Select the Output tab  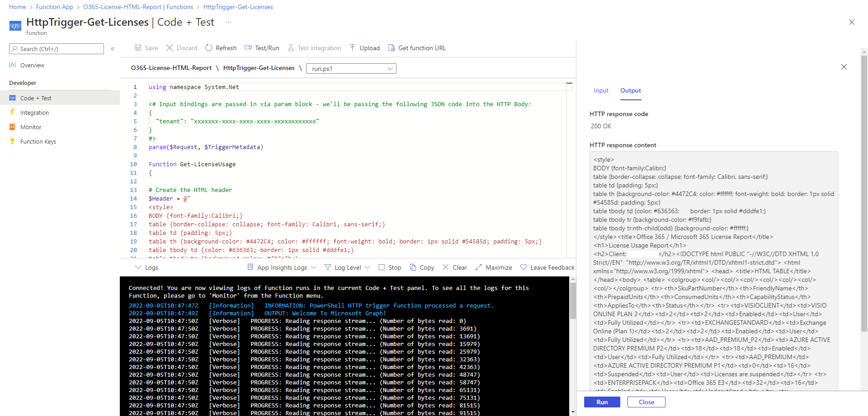[631, 90]
